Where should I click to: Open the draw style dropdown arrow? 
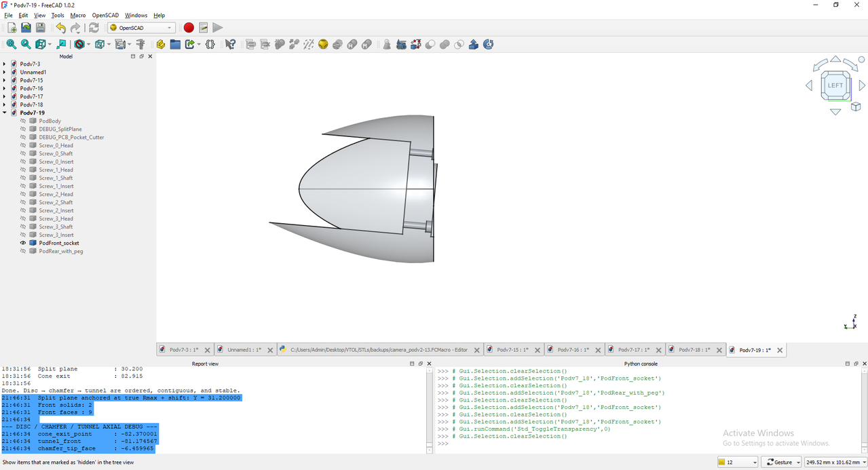pyautogui.click(x=89, y=44)
